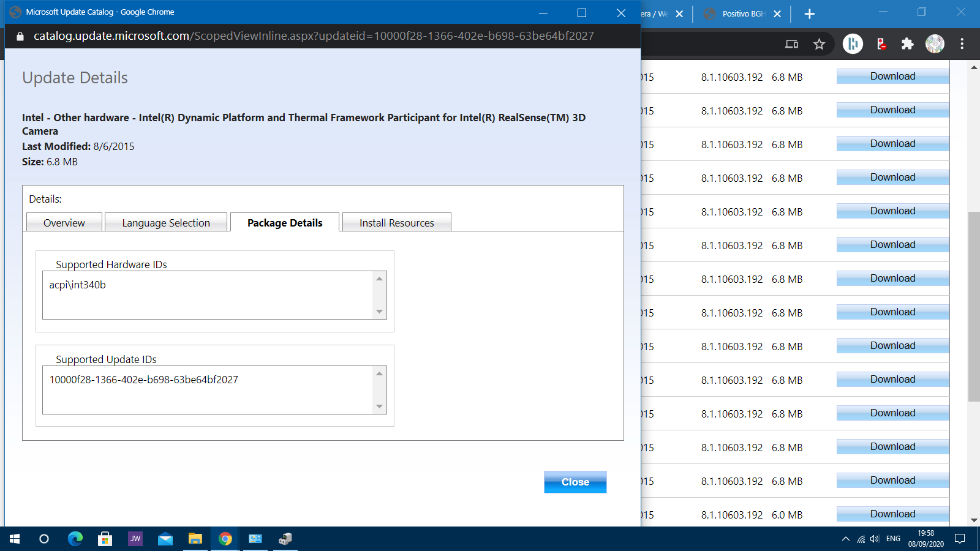The width and height of the screenshot is (980, 551).
Task: Click the first Download button
Action: coord(892,76)
